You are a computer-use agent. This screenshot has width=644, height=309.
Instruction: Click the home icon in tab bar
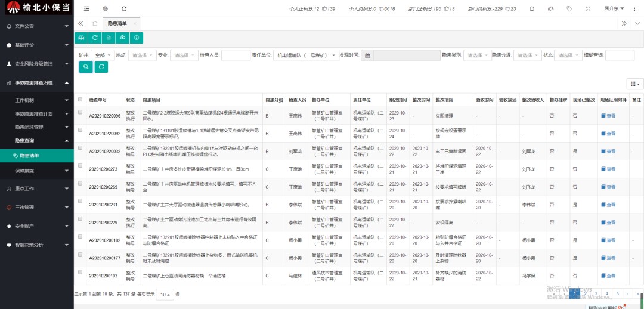pyautogui.click(x=95, y=23)
